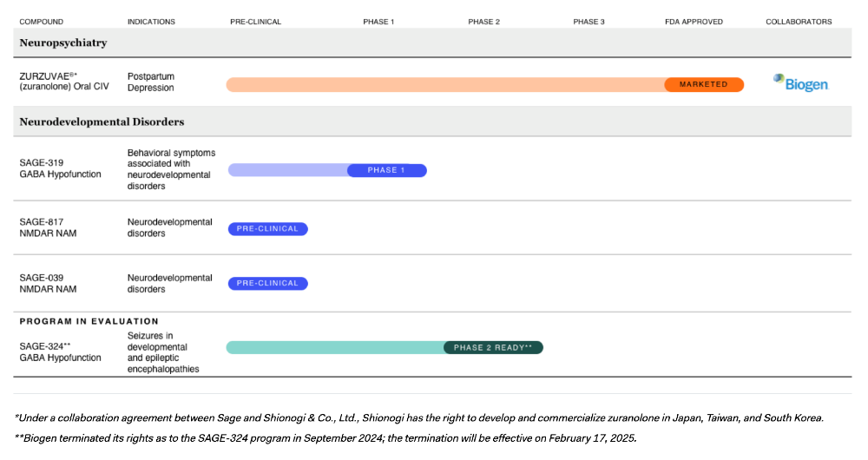Click the PHASE 3 column header
This screenshot has height=460, width=868.
589,22
